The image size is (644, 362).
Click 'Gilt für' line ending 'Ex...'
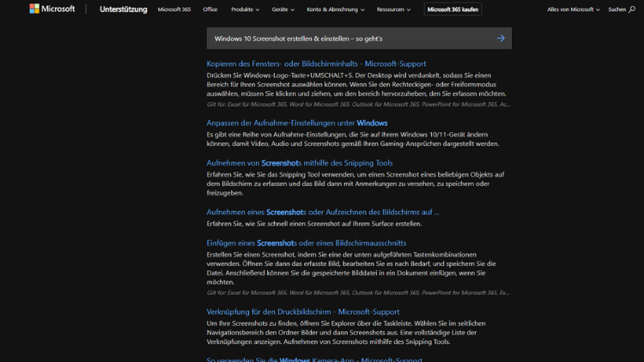tap(358, 293)
